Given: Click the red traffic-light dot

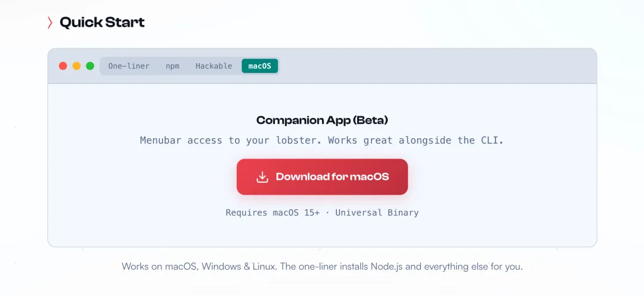Looking at the screenshot, I should coord(63,66).
